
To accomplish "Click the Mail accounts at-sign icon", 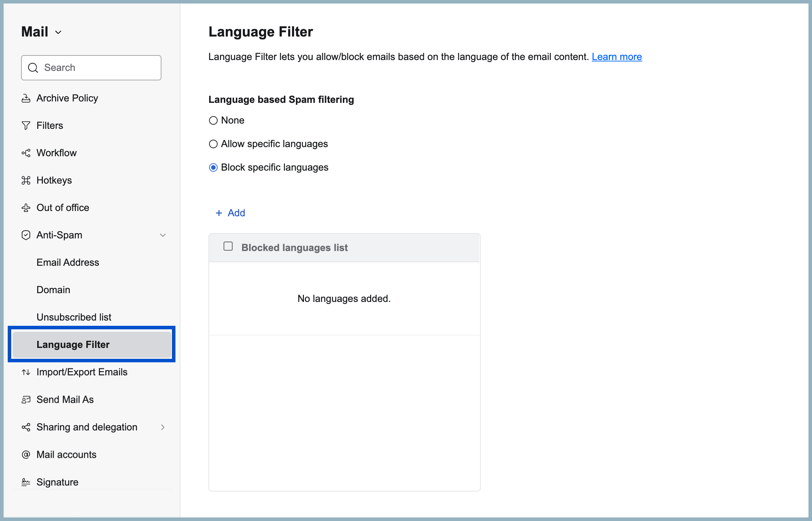I will 26,455.
